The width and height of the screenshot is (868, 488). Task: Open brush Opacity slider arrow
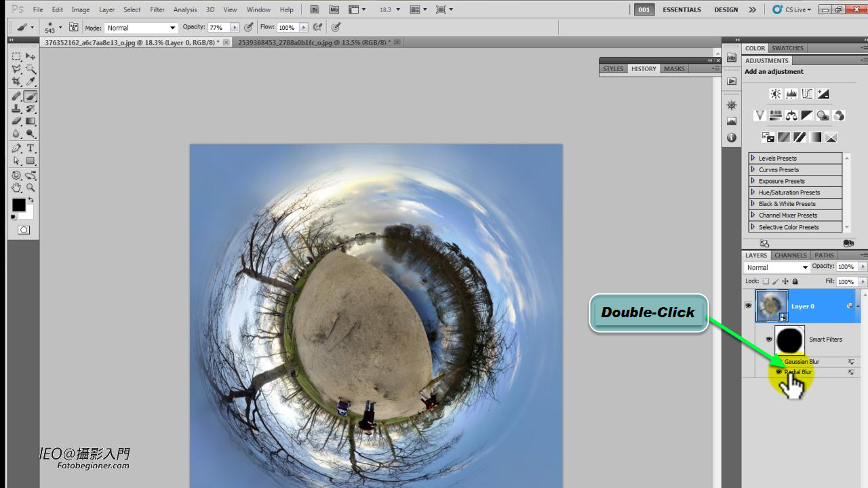(235, 28)
